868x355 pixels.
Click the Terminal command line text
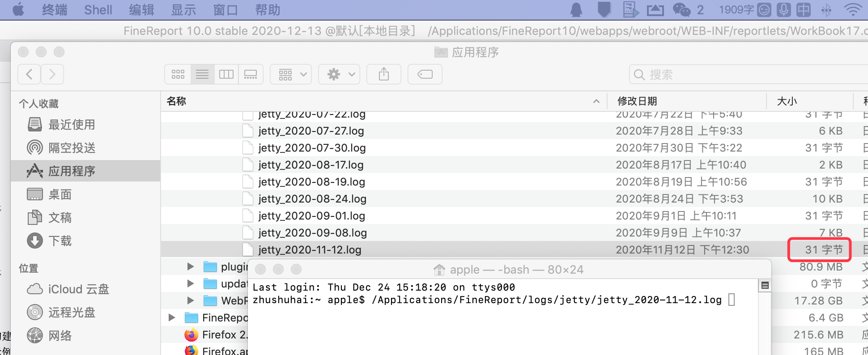coord(487,300)
